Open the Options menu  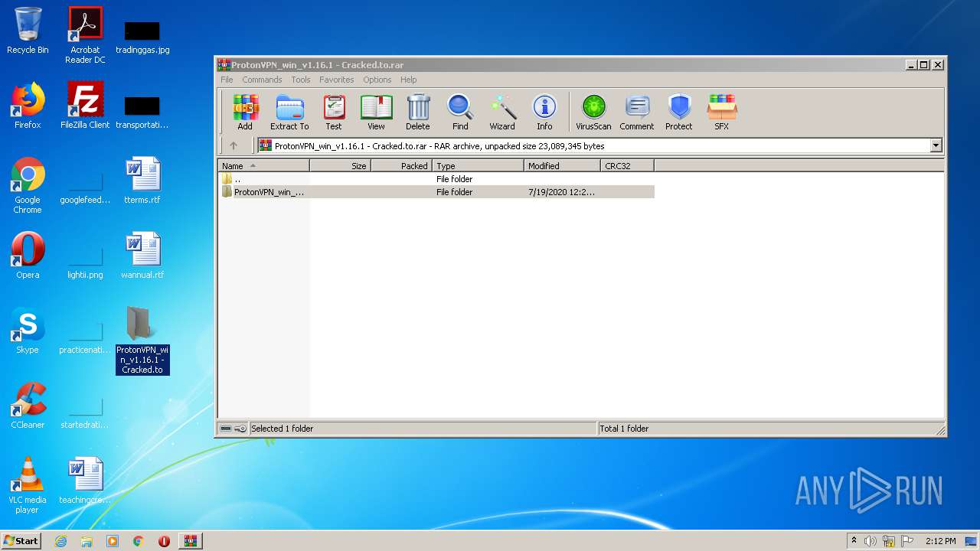pyautogui.click(x=377, y=80)
